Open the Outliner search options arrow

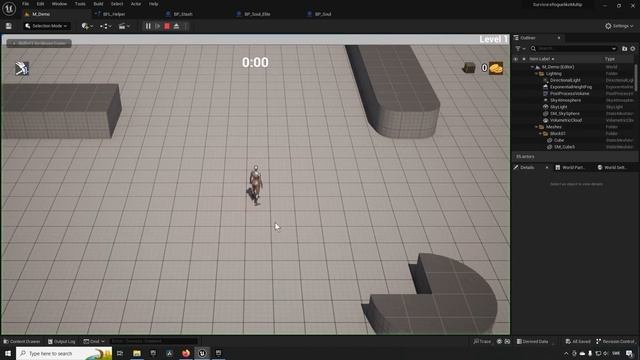coord(614,49)
